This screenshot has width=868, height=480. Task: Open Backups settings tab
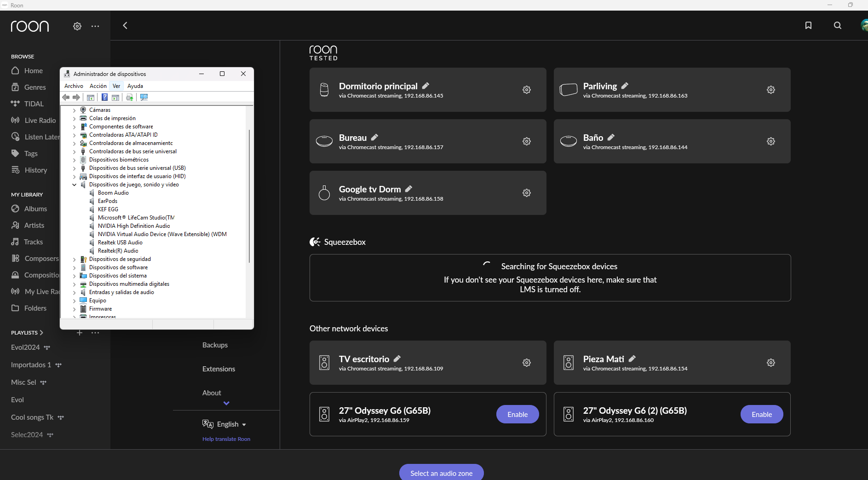click(x=215, y=345)
